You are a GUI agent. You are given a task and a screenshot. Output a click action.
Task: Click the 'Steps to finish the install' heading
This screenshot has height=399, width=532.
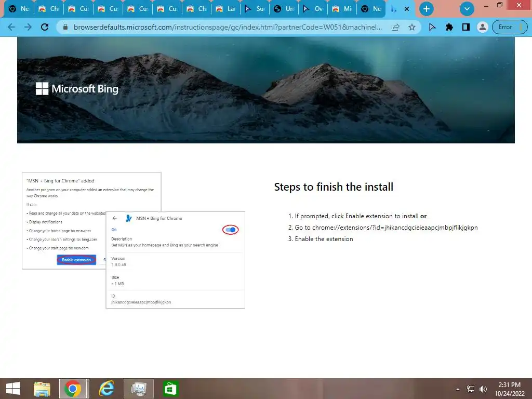click(334, 187)
